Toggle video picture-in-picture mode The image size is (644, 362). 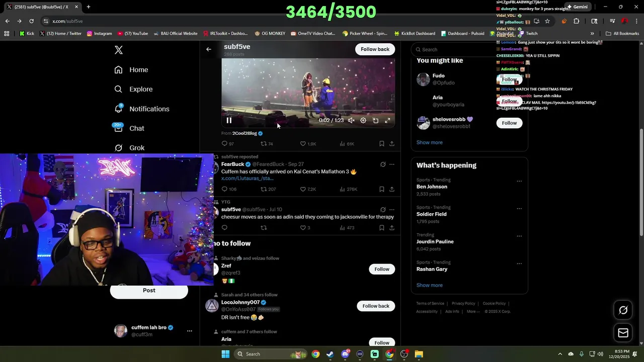point(375,121)
